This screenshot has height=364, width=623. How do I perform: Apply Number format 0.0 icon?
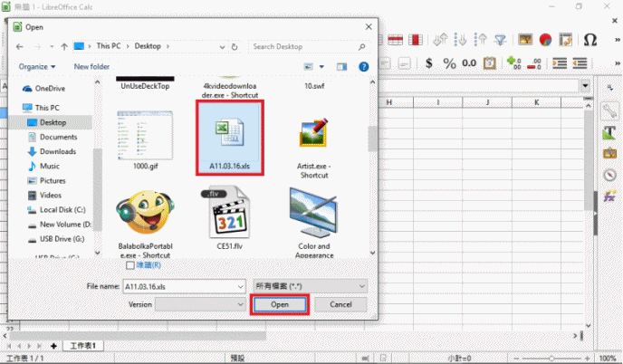click(469, 63)
